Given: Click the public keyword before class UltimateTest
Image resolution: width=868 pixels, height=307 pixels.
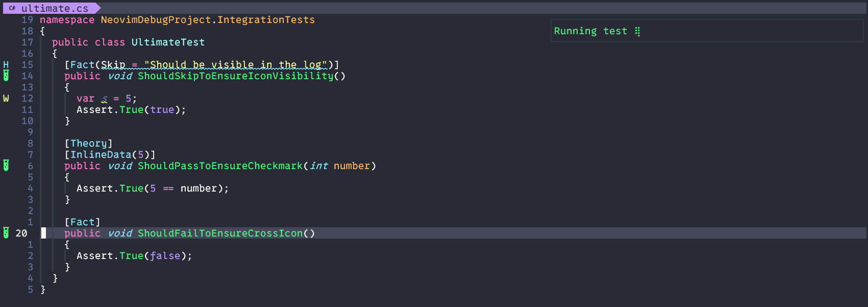Looking at the screenshot, I should click(70, 42).
